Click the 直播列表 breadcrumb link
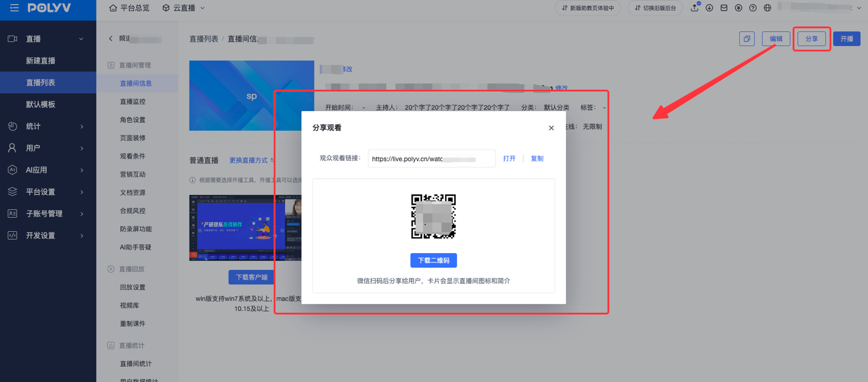 [204, 39]
